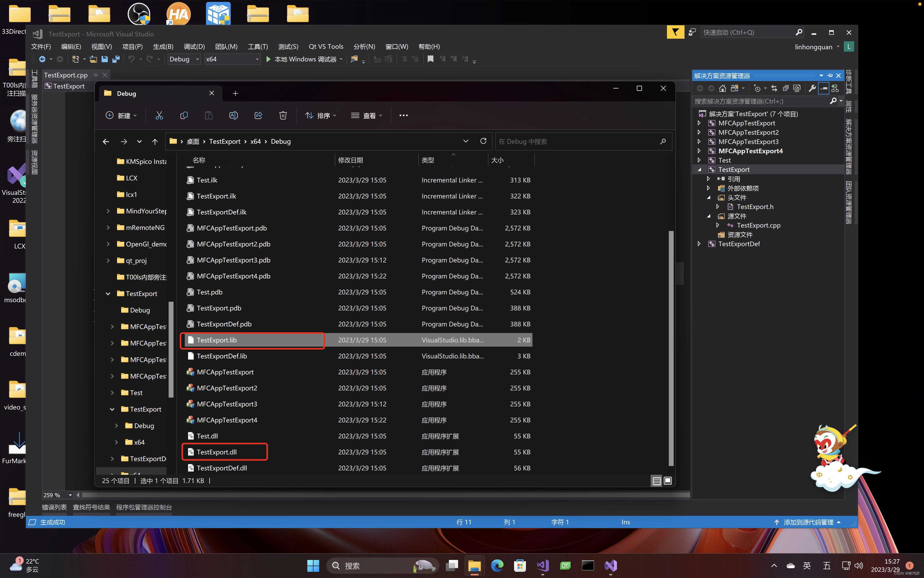Open File Explorer from the taskbar
The width and height of the screenshot is (924, 578).
point(474,565)
